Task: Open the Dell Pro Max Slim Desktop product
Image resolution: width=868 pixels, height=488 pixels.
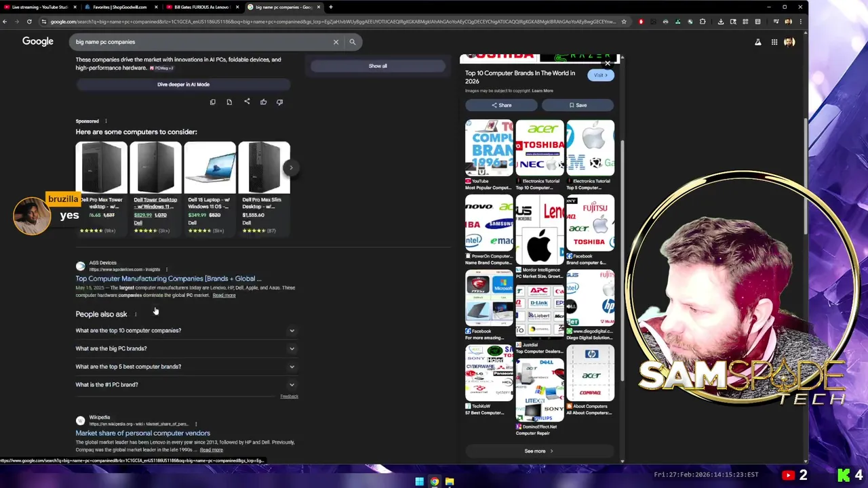Action: click(x=264, y=188)
